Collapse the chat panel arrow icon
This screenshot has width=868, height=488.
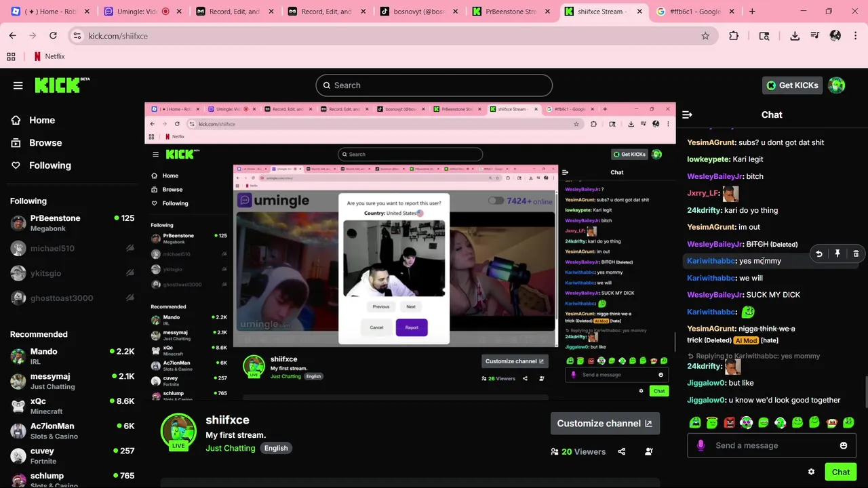pyautogui.click(x=687, y=115)
